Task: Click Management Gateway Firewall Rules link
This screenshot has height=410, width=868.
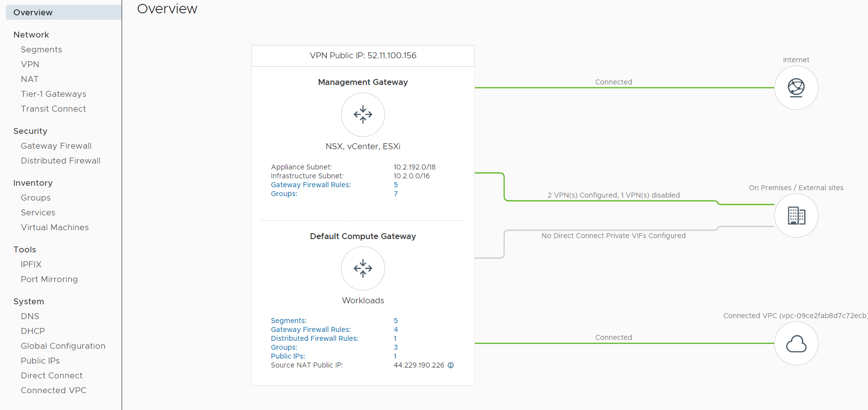Action: click(310, 185)
